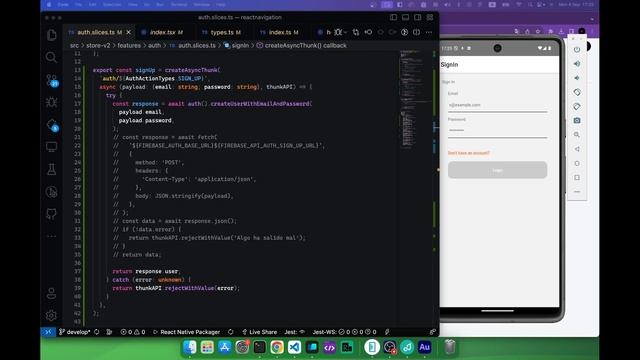This screenshot has width=640, height=360.
Task: Open Visual Studio Code from the Dock
Action: coord(294,347)
